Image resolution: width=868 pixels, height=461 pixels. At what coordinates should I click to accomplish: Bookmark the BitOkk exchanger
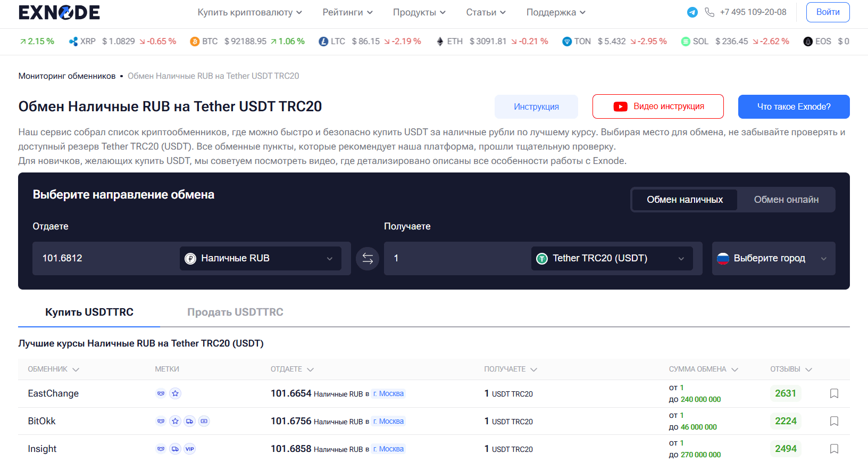(x=834, y=421)
